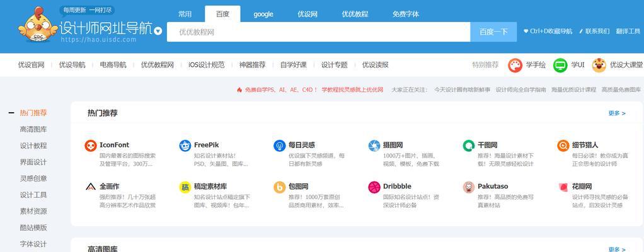The height and width of the screenshot is (252, 644).
Task: Click the 学手绘 palette icon
Action: pos(515,65)
